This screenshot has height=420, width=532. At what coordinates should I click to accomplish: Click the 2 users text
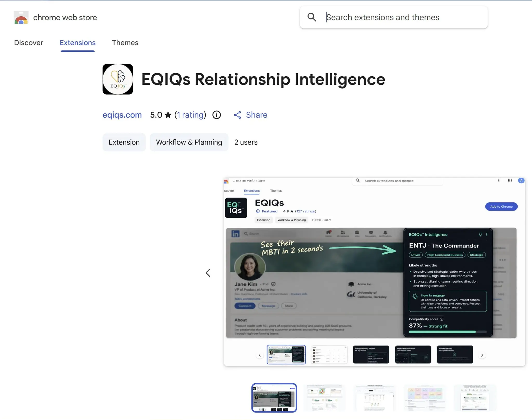246,142
